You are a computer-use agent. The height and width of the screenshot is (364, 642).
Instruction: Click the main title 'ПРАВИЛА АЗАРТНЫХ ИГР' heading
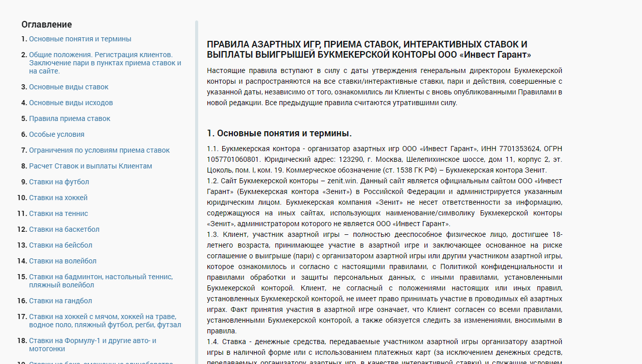pyautogui.click(x=369, y=50)
